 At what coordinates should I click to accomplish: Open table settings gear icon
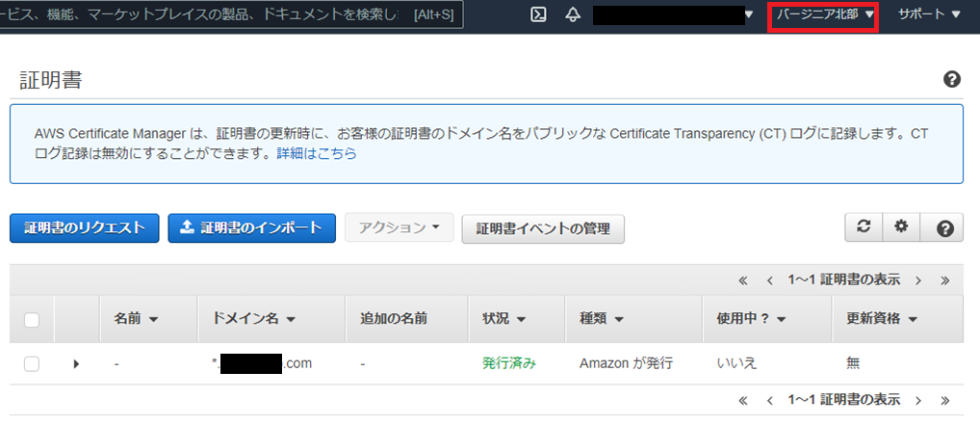pyautogui.click(x=901, y=227)
